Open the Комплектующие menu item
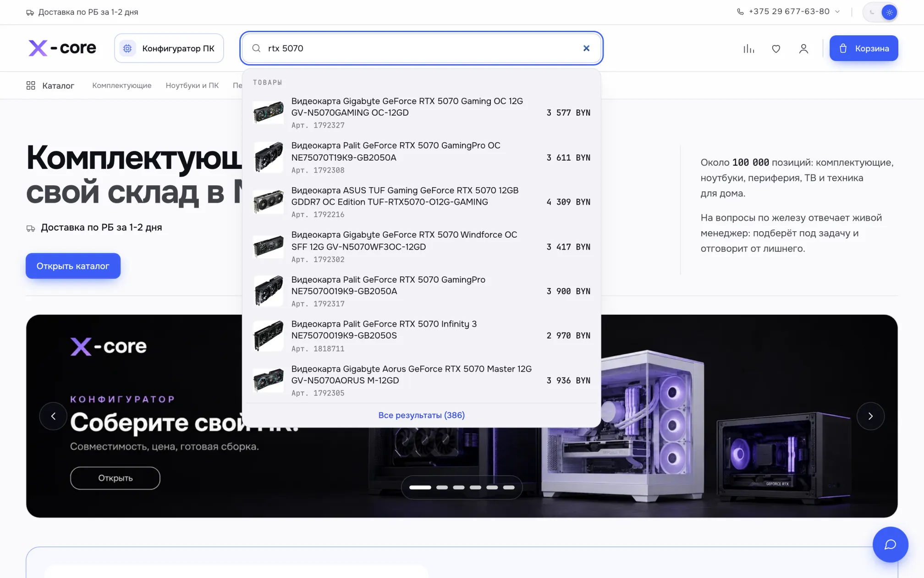The height and width of the screenshot is (578, 924). pos(122,85)
